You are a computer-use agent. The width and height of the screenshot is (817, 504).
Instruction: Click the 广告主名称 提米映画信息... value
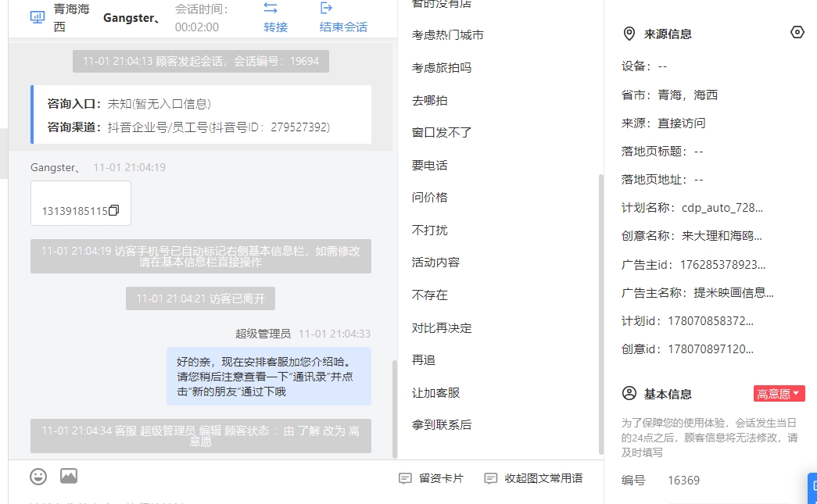click(x=733, y=292)
